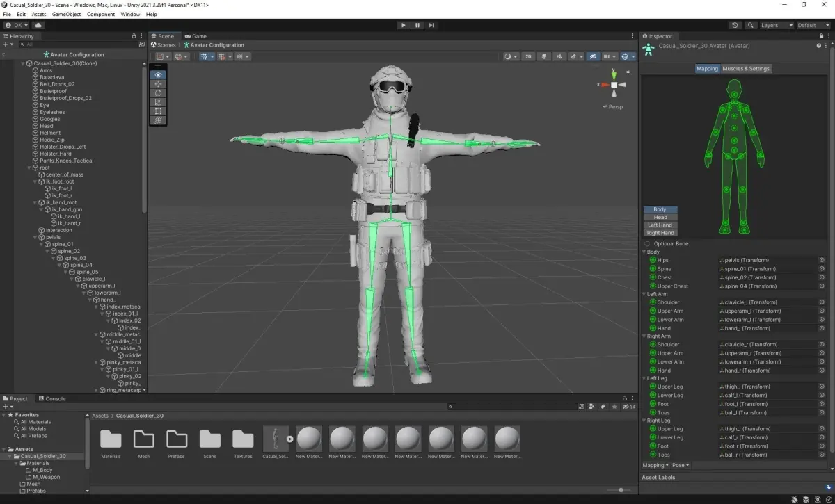Viewport: 835px width, 504px height.
Task: Click the global search magnifier icon
Action: 751,25
